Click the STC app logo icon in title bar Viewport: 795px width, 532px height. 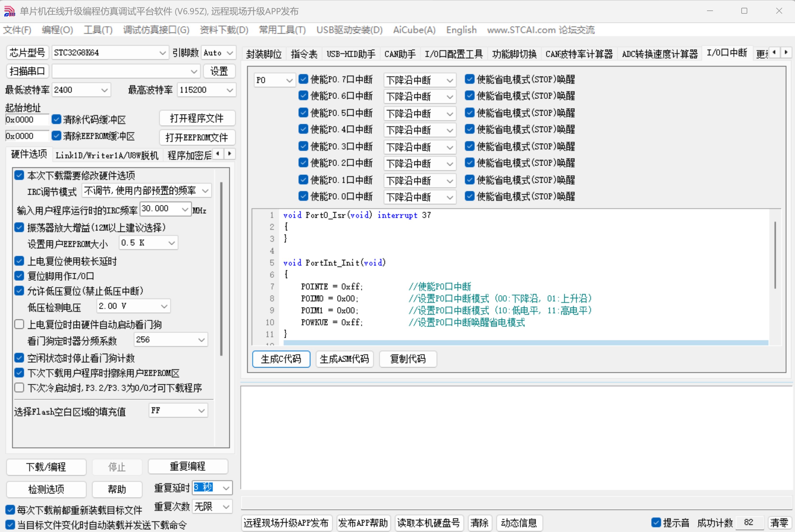(10, 11)
